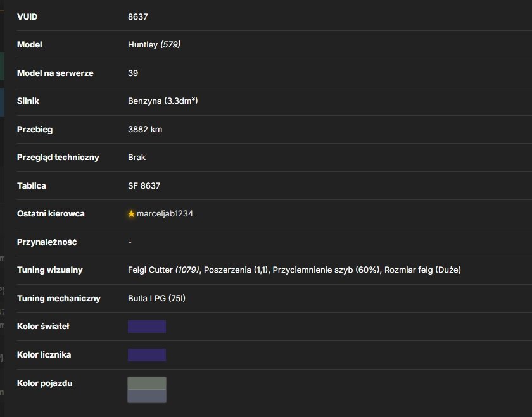Click the Model row label
The width and height of the screenshot is (532, 417).
pyautogui.click(x=30, y=44)
